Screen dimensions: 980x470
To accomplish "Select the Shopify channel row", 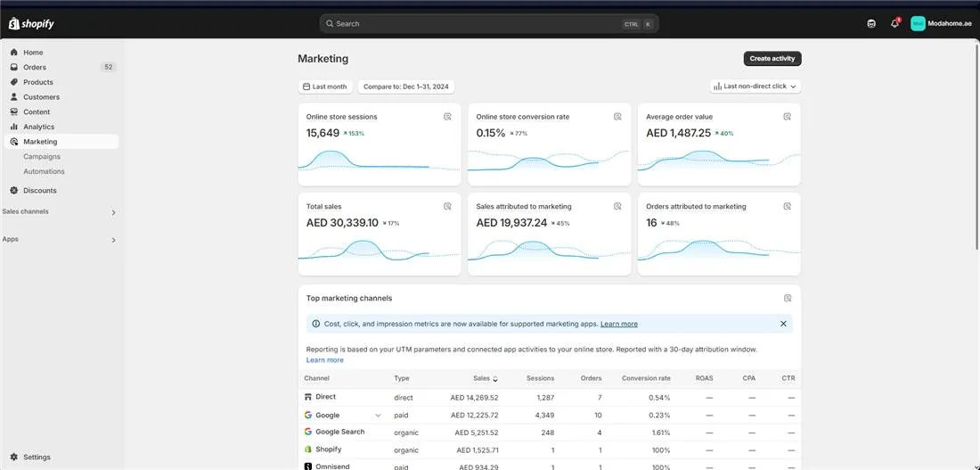I will tap(550, 450).
